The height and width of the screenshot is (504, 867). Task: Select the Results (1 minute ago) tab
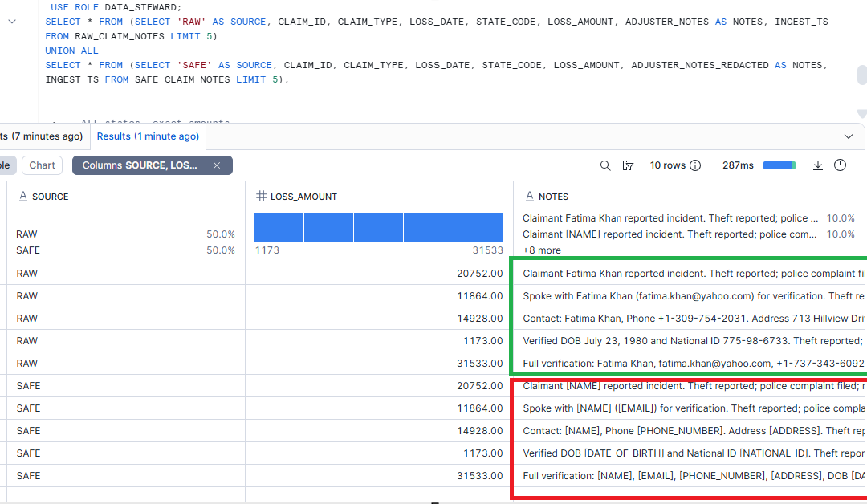tap(148, 136)
